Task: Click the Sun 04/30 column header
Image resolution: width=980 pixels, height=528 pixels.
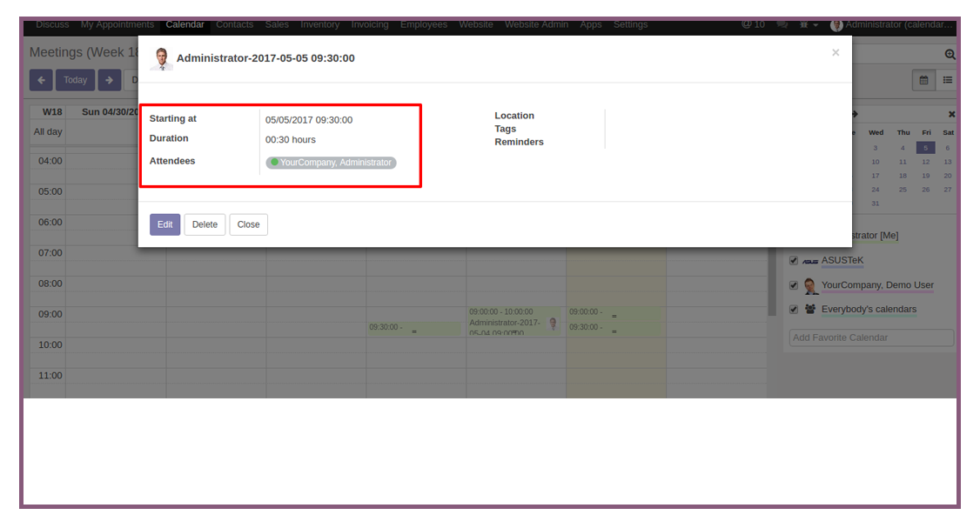Action: click(110, 112)
